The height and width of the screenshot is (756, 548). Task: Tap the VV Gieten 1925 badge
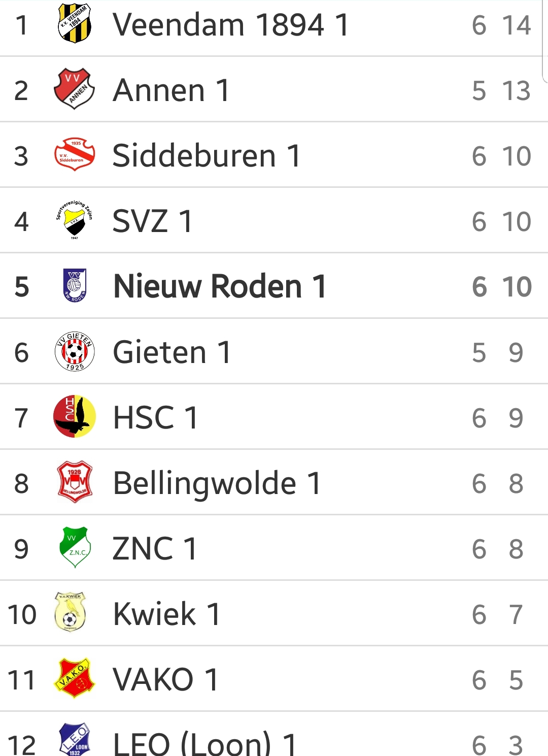pyautogui.click(x=74, y=351)
